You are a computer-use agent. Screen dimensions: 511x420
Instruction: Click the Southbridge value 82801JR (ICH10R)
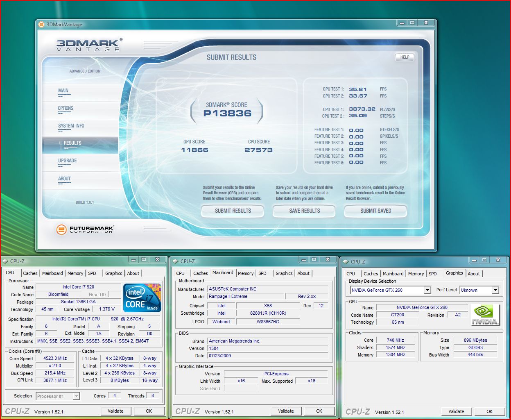268,313
